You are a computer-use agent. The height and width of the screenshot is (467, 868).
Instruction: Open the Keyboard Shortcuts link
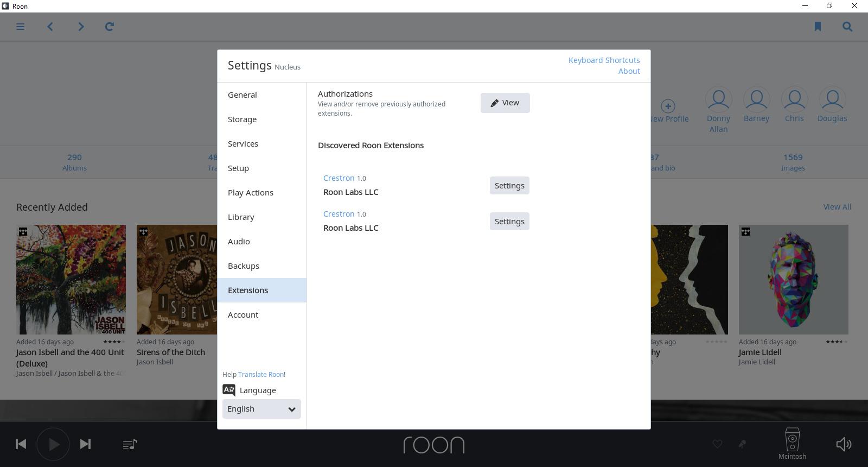[x=604, y=60]
